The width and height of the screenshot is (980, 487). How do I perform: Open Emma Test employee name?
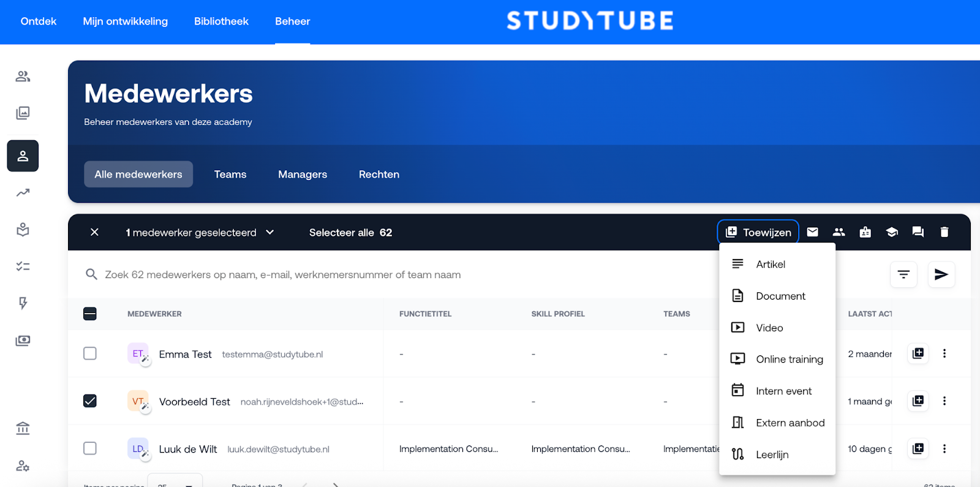pyautogui.click(x=185, y=354)
